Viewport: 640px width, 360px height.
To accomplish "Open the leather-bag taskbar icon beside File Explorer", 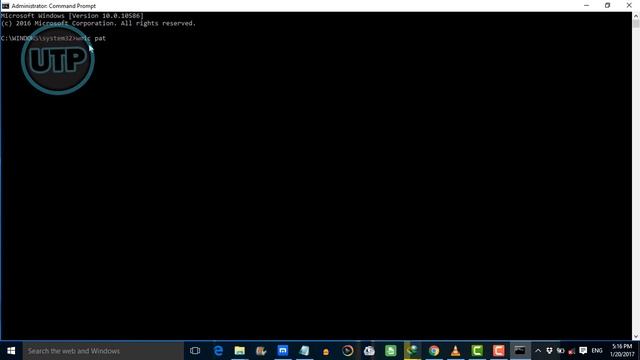I will tap(261, 351).
